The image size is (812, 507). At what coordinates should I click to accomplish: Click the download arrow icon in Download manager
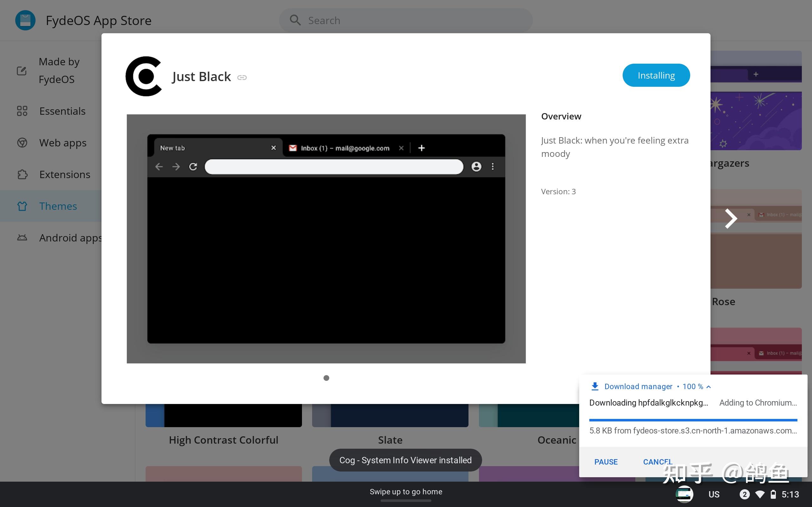pyautogui.click(x=595, y=386)
